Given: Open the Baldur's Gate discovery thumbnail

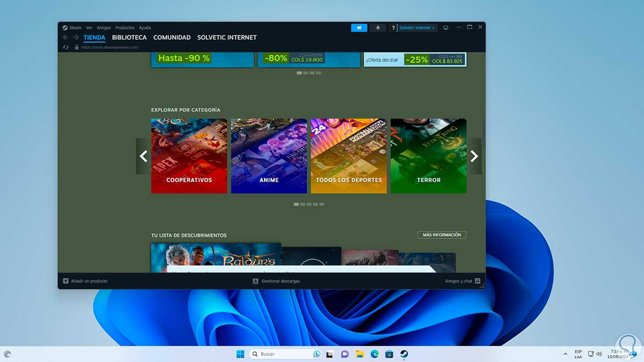Looking at the screenshot, I should [x=216, y=258].
